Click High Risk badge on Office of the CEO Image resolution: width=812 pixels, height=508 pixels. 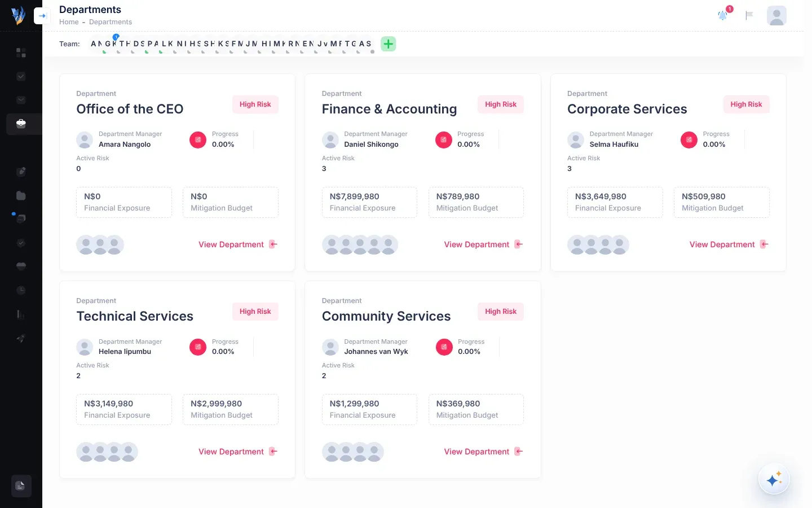tap(255, 104)
